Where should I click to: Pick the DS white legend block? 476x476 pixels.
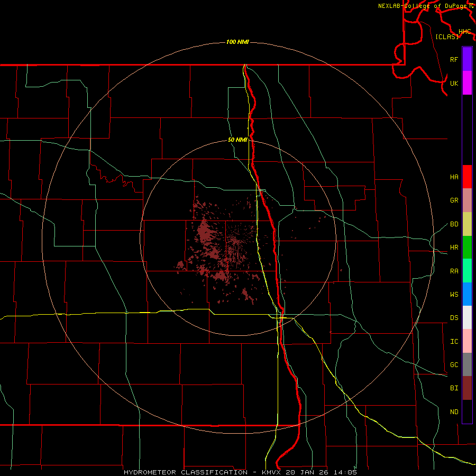467,317
